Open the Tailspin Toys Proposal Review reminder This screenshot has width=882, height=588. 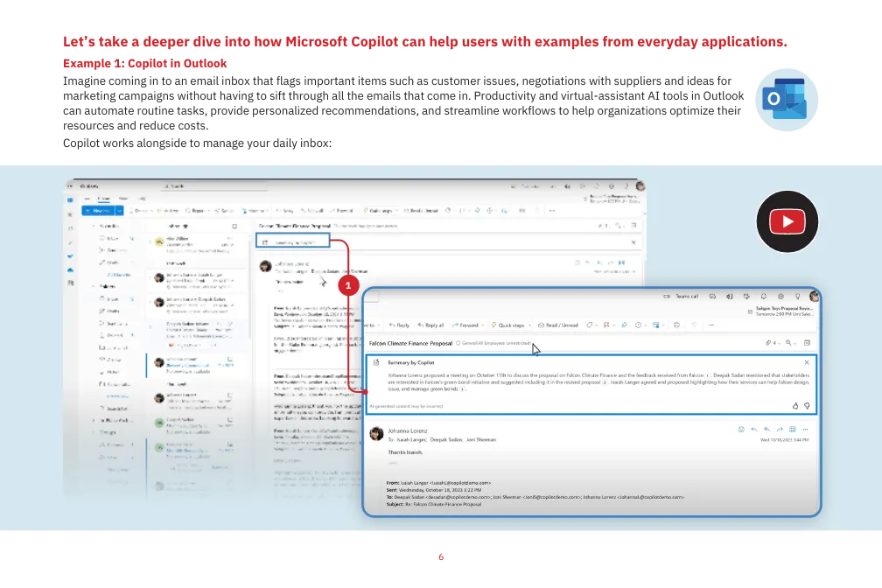click(780, 311)
